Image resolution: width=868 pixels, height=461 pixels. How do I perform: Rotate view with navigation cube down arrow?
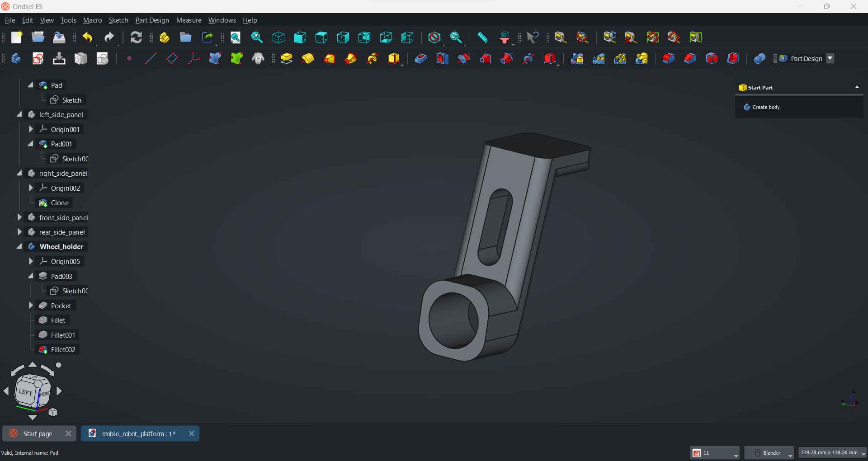point(33,417)
